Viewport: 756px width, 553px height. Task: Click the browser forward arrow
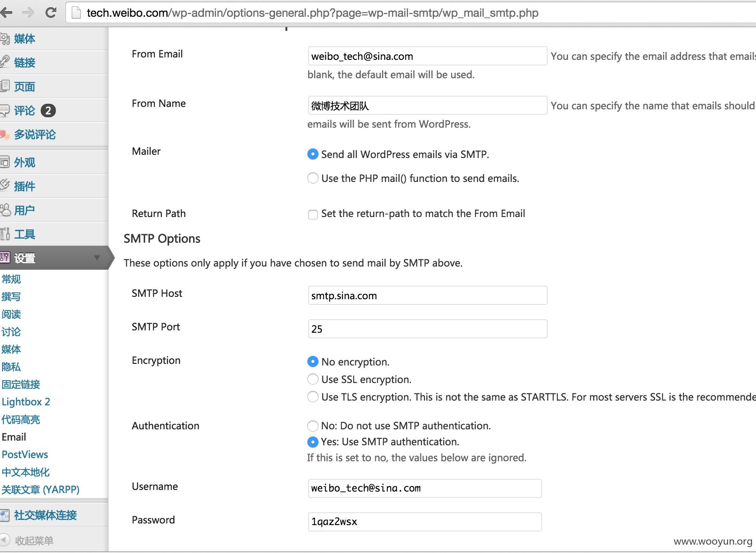28,13
